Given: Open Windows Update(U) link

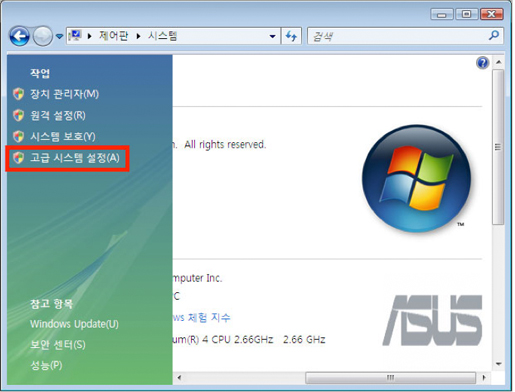Looking at the screenshot, I should click(74, 324).
